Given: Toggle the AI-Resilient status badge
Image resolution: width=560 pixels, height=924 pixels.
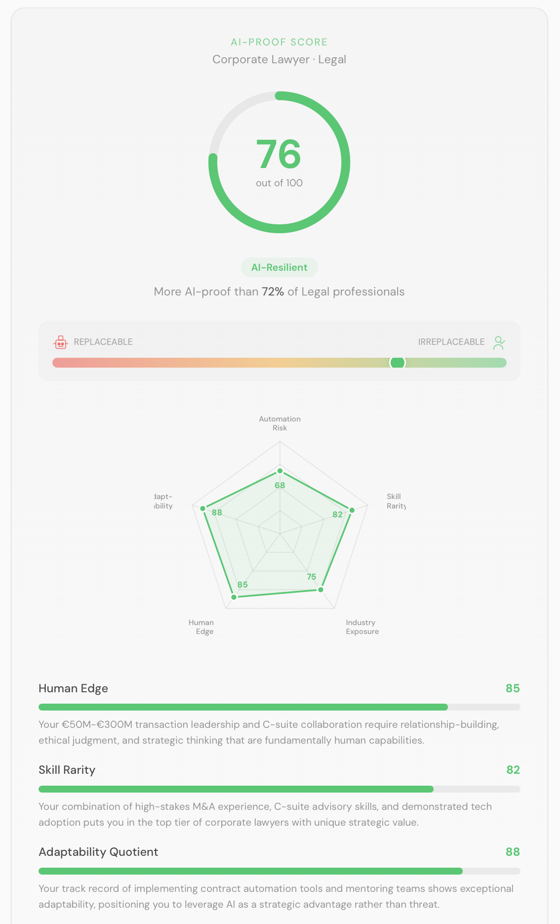Looking at the screenshot, I should (280, 267).
